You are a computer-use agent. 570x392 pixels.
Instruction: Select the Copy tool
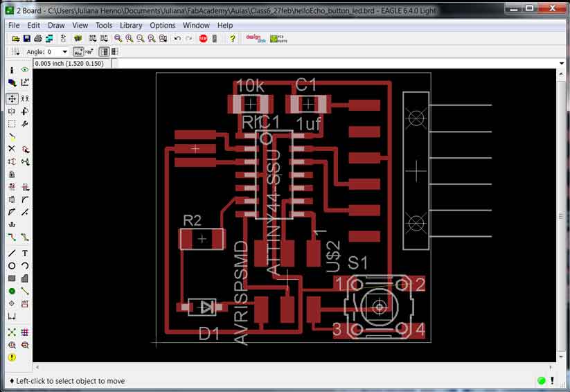25,98
